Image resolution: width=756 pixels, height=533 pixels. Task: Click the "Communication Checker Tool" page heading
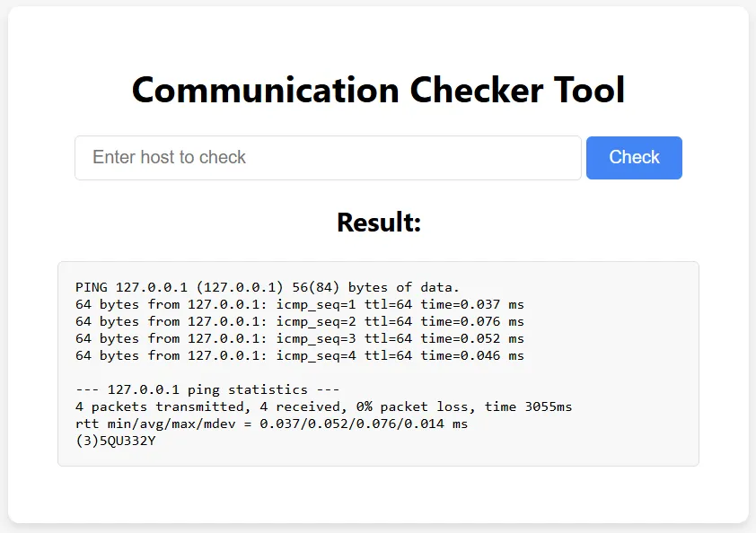point(378,91)
